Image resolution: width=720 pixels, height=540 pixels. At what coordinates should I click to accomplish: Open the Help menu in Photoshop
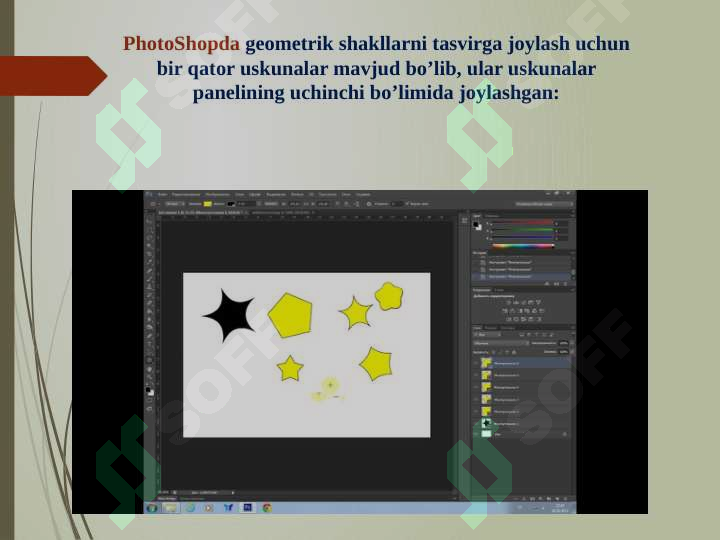click(363, 195)
